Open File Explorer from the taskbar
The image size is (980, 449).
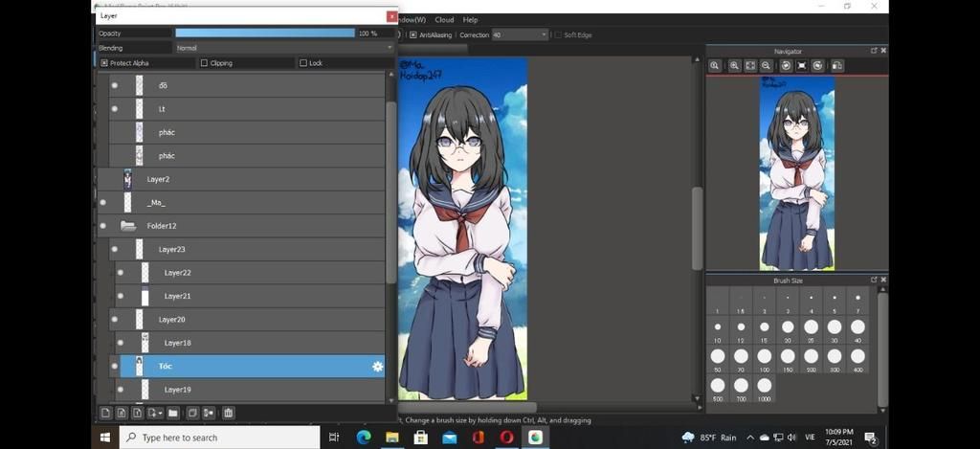(x=391, y=438)
